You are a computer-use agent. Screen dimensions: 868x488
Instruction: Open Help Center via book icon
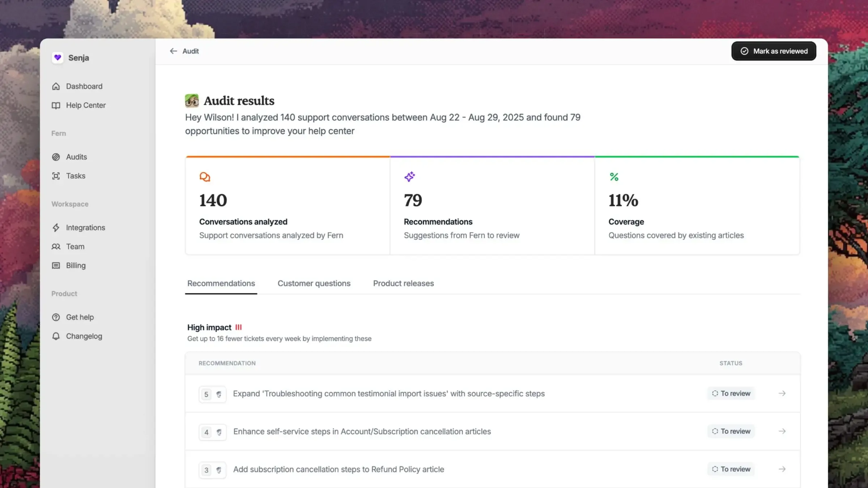[x=56, y=106]
